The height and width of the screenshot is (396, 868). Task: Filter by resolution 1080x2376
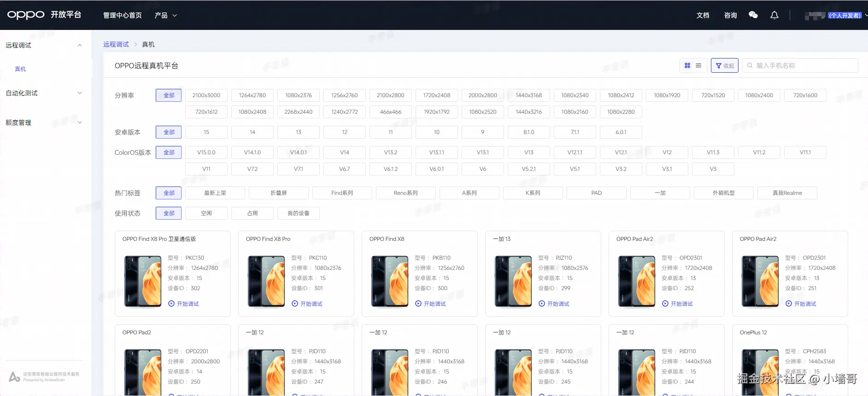pyautogui.click(x=299, y=95)
